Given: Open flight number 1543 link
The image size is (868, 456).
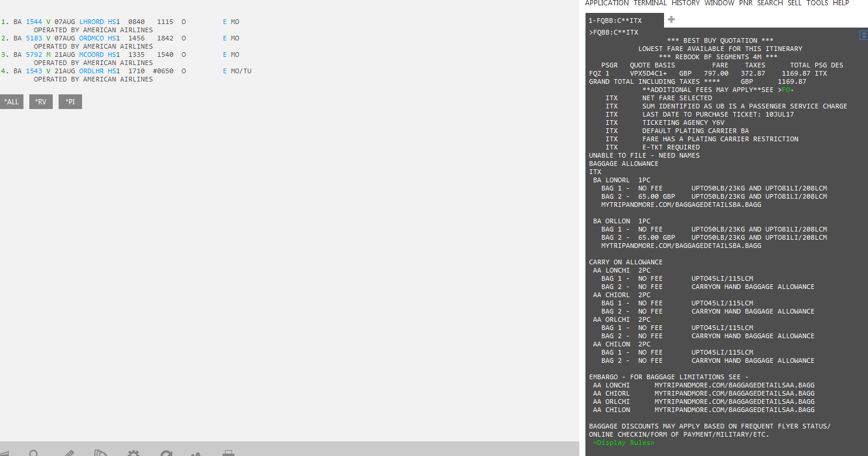Looking at the screenshot, I should [x=34, y=71].
